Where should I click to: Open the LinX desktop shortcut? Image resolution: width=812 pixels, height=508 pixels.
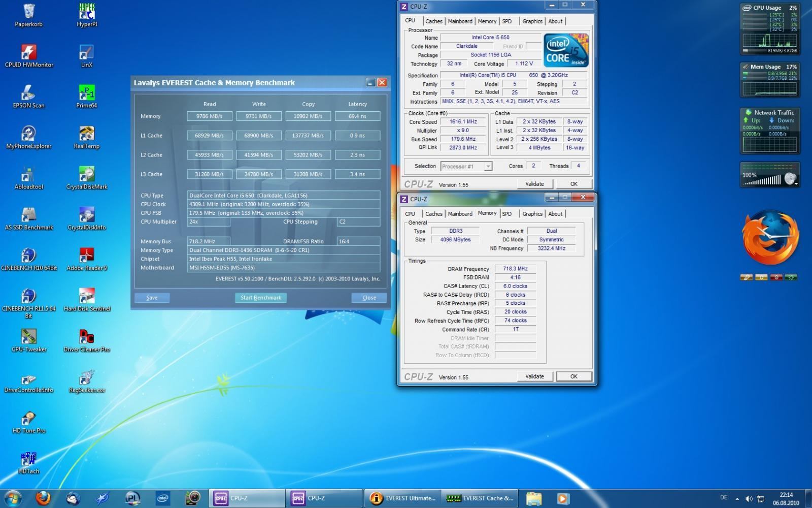coord(87,56)
